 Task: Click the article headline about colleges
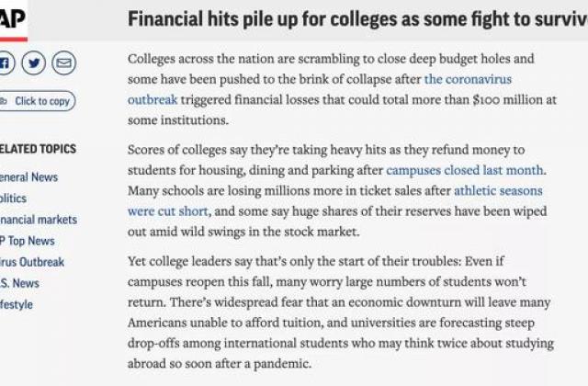tap(357, 19)
